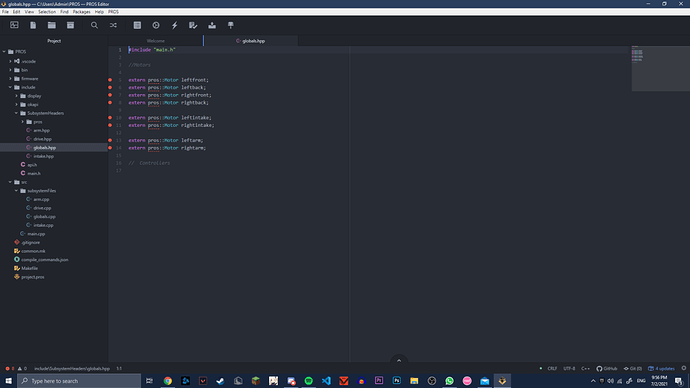Click the file path in the status bar
690x388 pixels.
tap(72, 369)
